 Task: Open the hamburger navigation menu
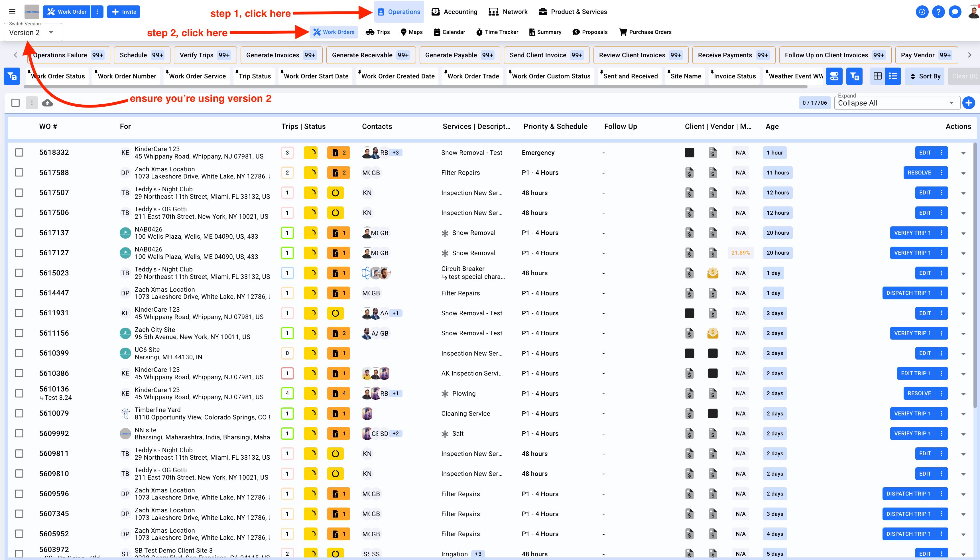[x=12, y=11]
